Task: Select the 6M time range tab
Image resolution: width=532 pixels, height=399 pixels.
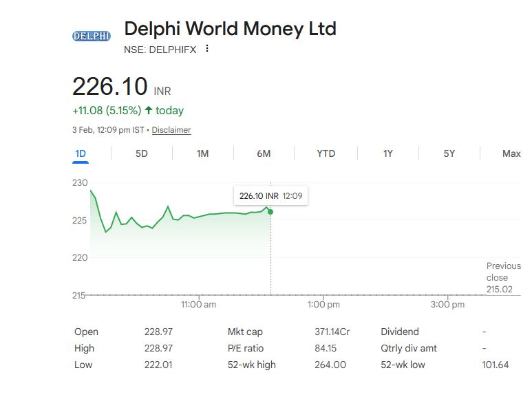Action: click(x=264, y=153)
